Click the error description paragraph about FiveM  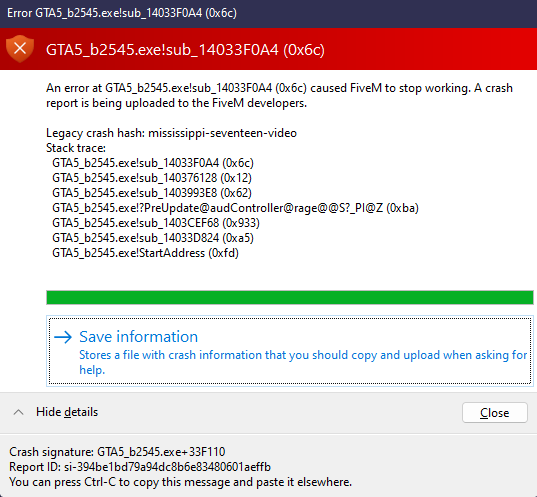pyautogui.click(x=279, y=96)
